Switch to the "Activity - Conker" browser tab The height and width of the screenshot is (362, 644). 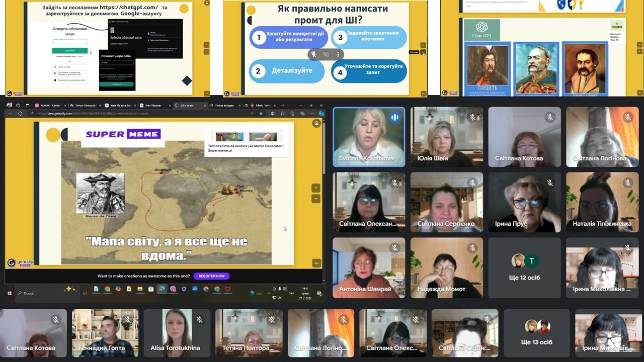click(50, 105)
